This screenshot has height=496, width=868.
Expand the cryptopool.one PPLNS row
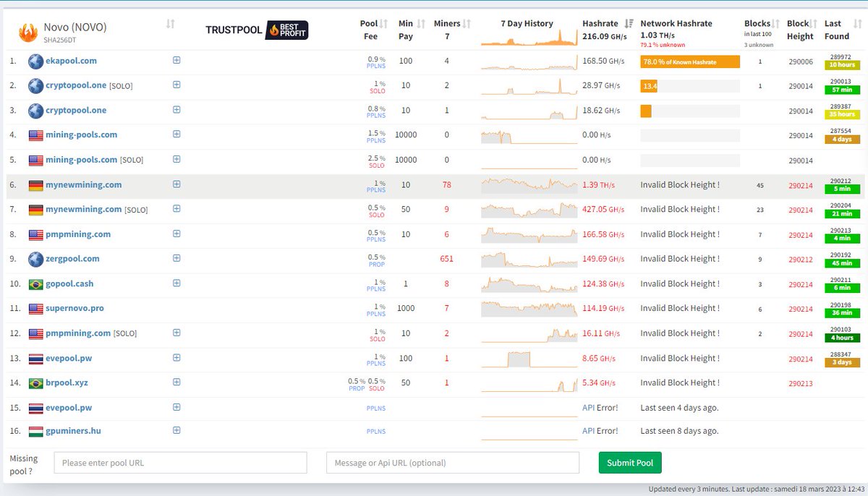[x=176, y=110]
